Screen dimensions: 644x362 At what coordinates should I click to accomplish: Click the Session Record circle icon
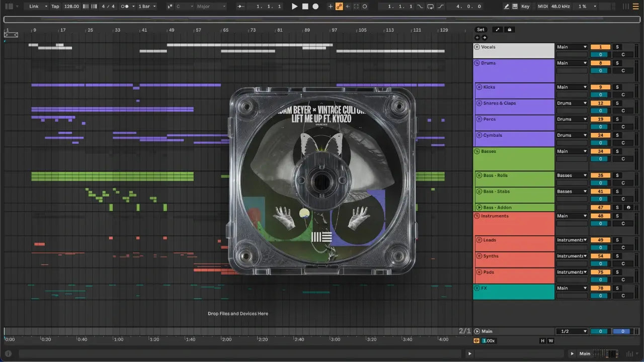coord(365,7)
